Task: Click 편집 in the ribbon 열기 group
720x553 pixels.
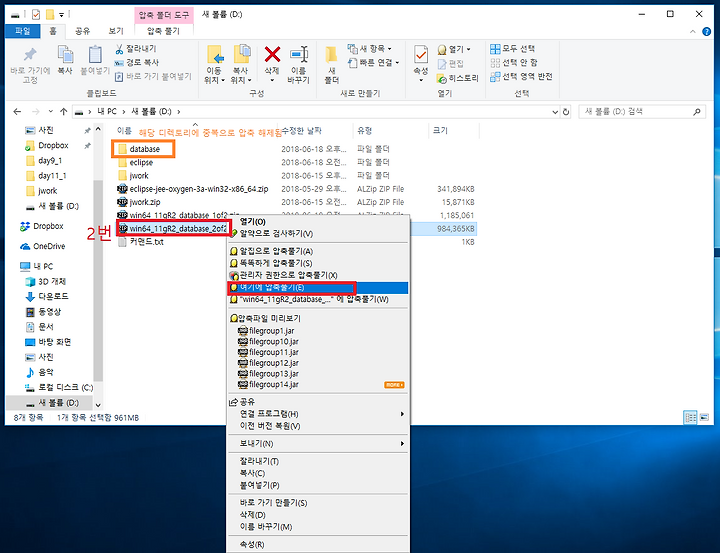Action: 451,64
